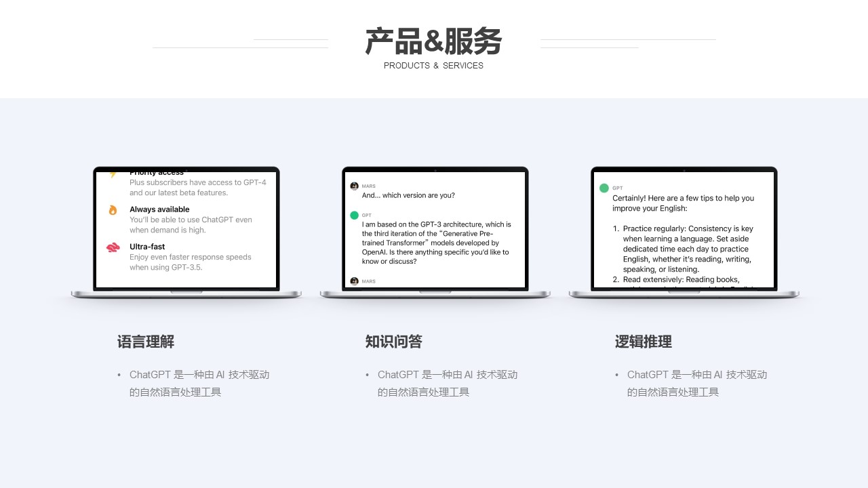Viewport: 868px width, 488px height.
Task: Click the green GPT avatar in middle laptop
Action: pyautogui.click(x=354, y=215)
